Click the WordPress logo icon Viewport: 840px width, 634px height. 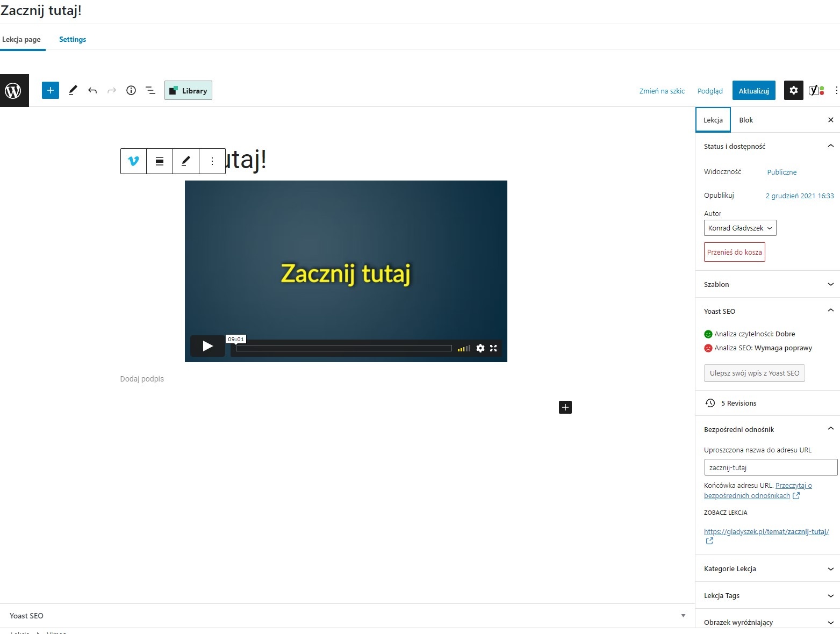tap(14, 91)
